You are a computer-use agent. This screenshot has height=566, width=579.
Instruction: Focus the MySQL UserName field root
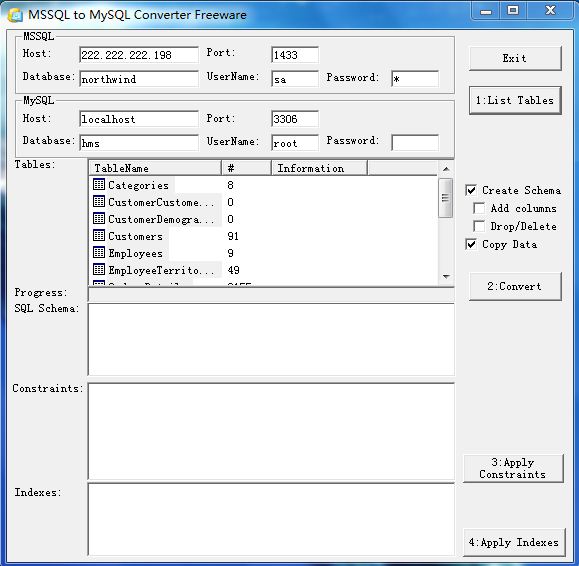click(x=295, y=143)
